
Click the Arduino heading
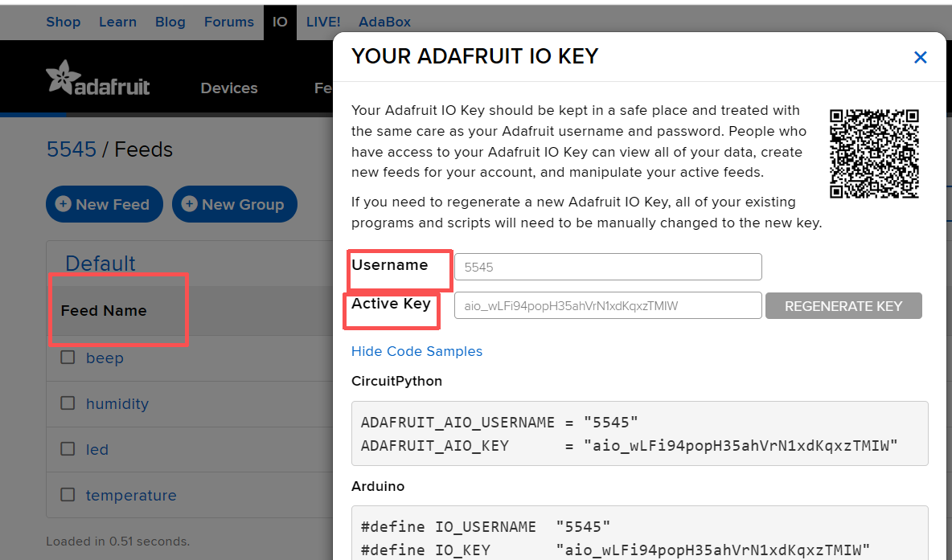pos(378,486)
